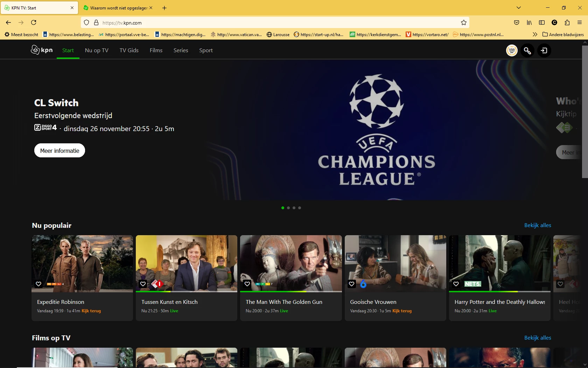
Task: Open the machtigen.dig bookmark
Action: [181, 34]
